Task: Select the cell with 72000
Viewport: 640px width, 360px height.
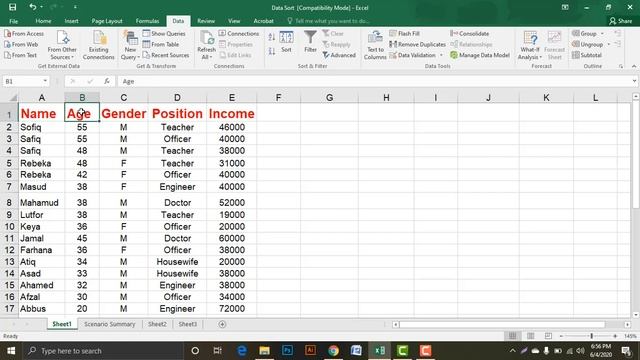Action: pos(231,309)
